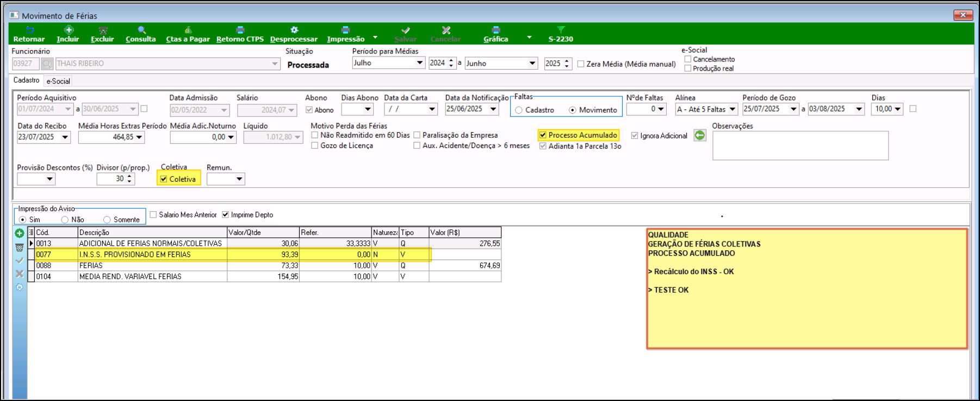Click the Valor/Qtde column header
The height and width of the screenshot is (401, 980).
263,232
